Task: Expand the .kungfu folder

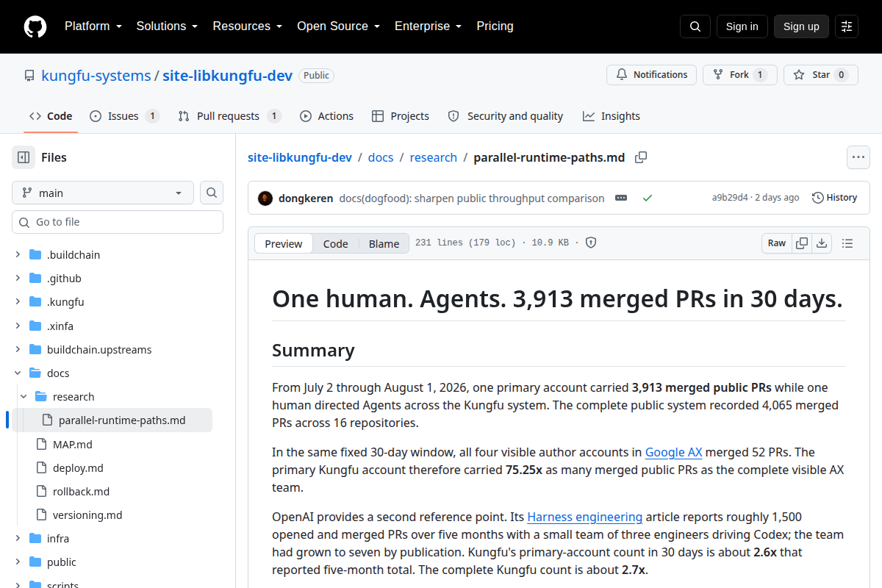Action: point(18,302)
